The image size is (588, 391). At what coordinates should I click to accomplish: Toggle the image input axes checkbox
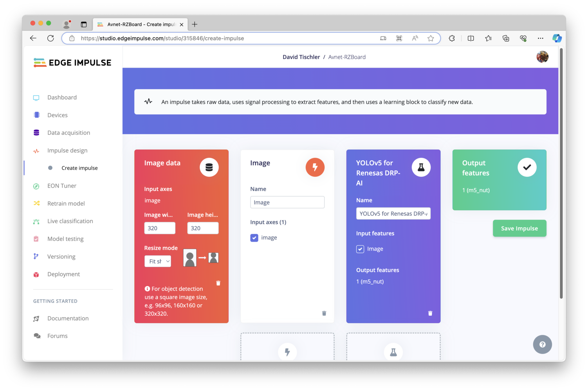(x=254, y=238)
